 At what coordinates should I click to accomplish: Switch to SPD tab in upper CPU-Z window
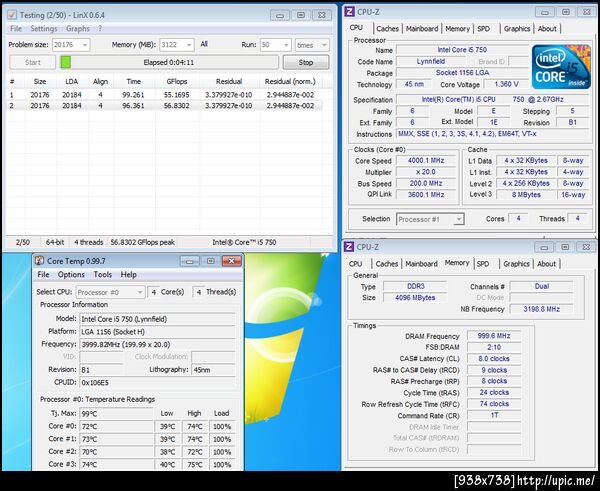point(483,29)
